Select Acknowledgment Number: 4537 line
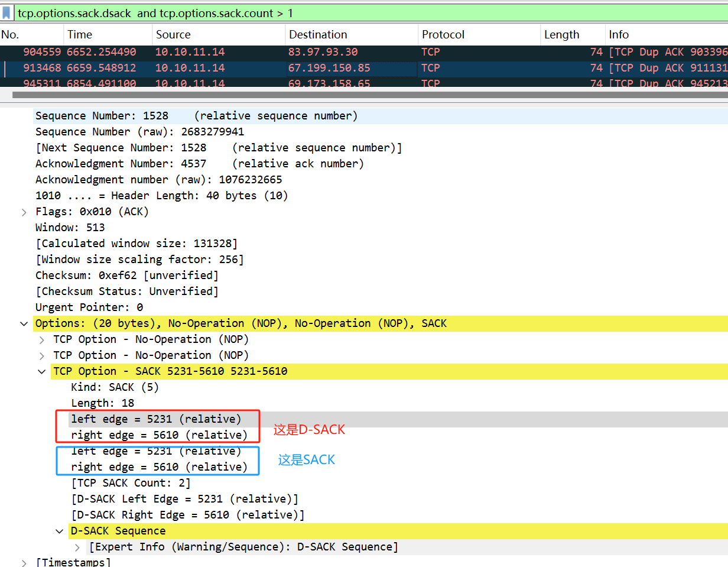 200,164
